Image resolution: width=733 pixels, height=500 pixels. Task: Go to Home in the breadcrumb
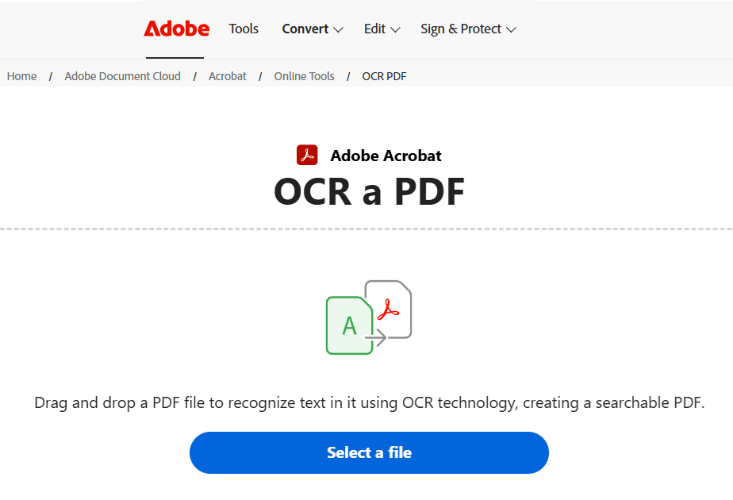click(22, 76)
